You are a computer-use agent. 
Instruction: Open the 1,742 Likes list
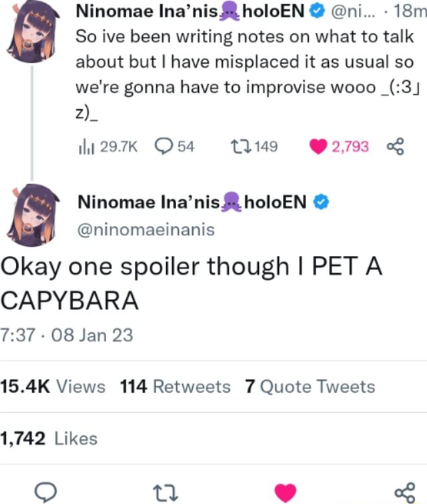pyautogui.click(x=49, y=439)
